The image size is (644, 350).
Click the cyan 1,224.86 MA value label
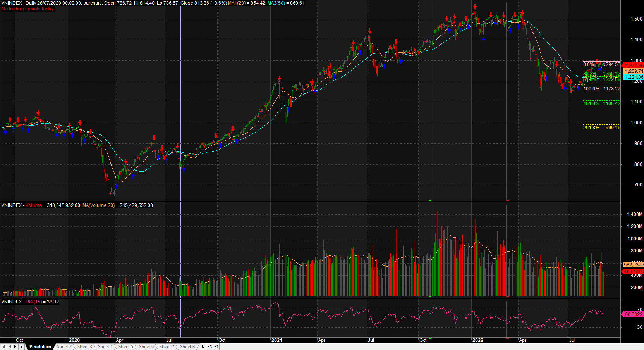click(x=634, y=77)
